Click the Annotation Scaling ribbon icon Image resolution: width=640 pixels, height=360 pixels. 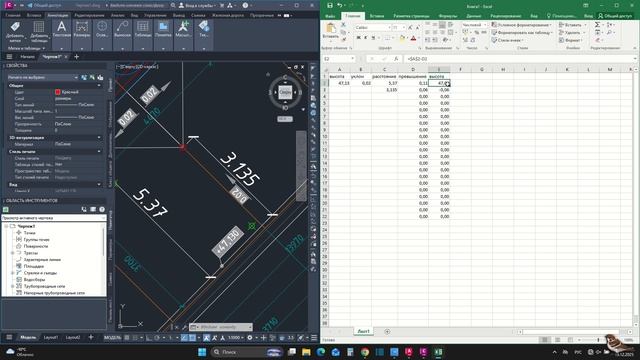tap(184, 27)
